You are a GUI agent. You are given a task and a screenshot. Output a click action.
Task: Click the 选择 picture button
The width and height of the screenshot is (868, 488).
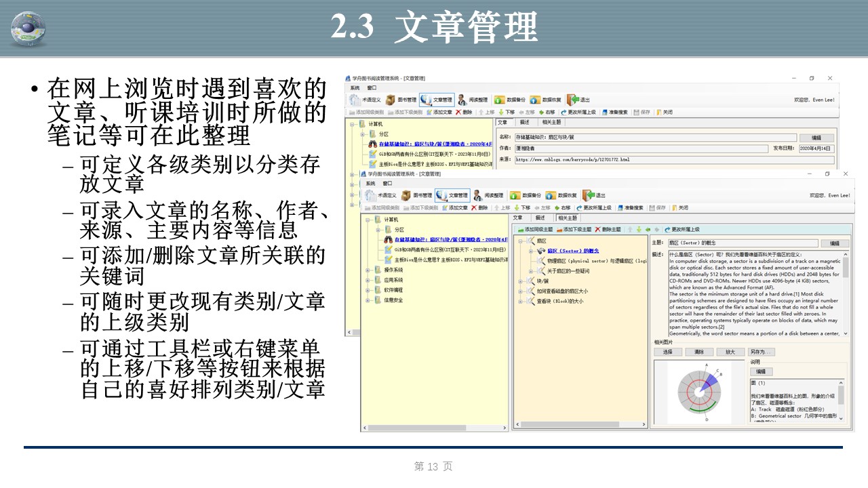click(667, 352)
